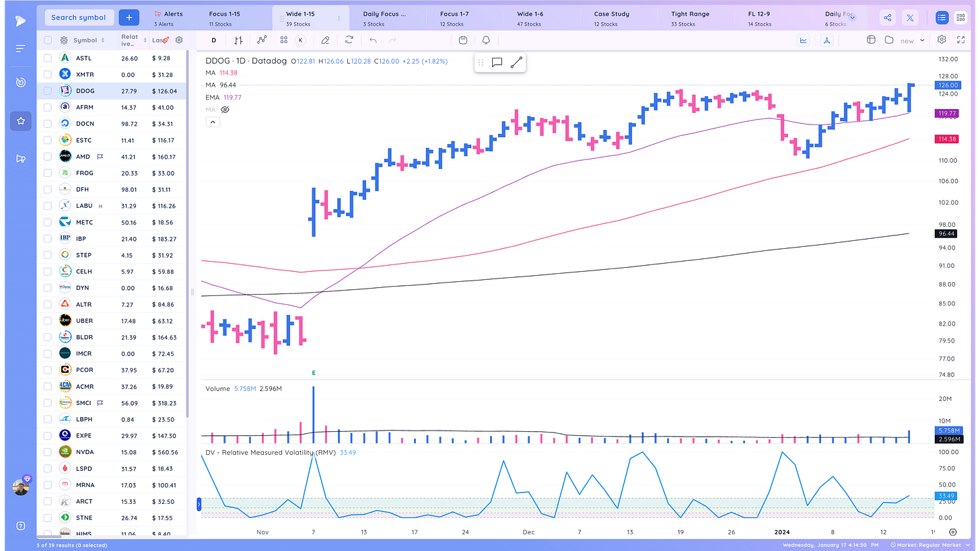Select the SMCI watchlist row
Viewport: 980px width, 551px height.
112,403
